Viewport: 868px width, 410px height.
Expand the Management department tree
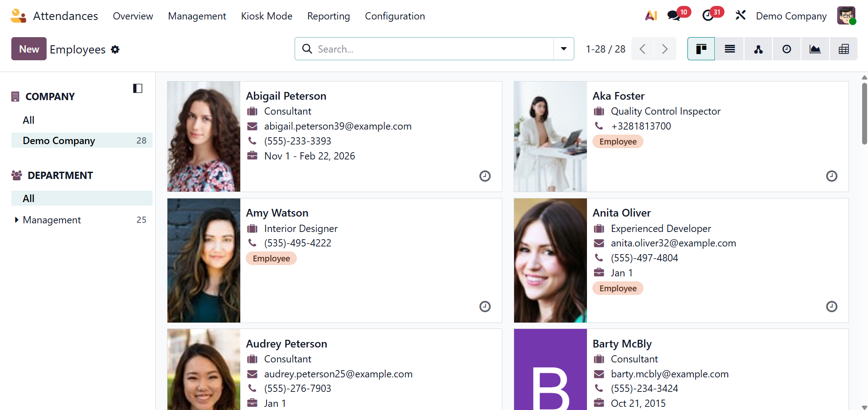[x=17, y=220]
